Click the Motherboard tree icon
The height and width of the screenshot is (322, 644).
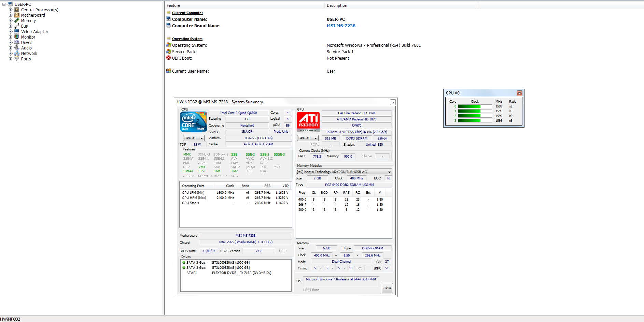(x=17, y=15)
